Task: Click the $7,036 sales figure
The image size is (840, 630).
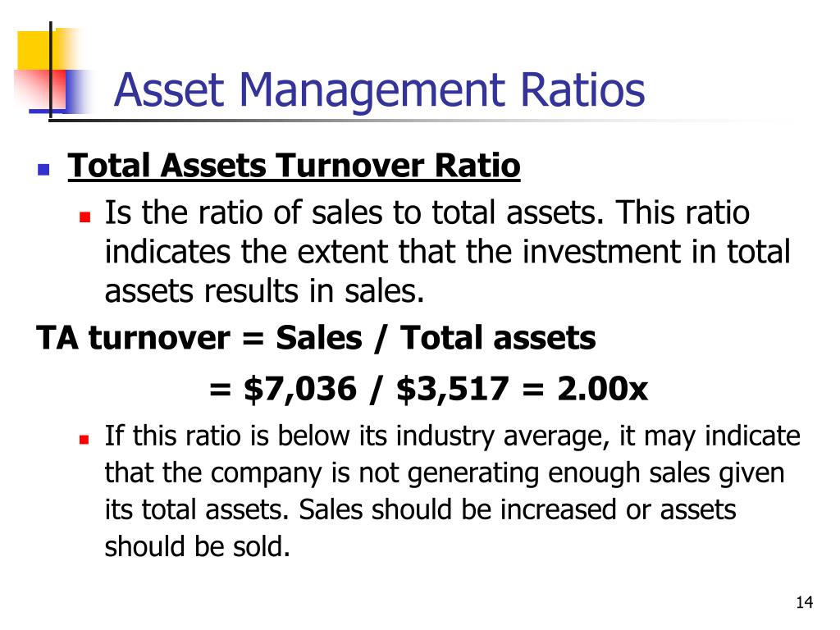Action: point(299,388)
